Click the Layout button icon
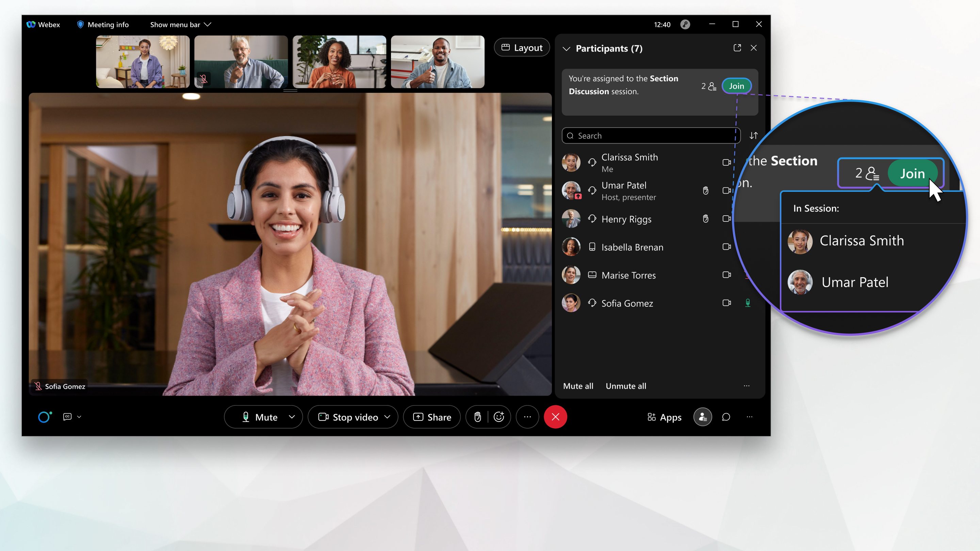980x551 pixels. click(505, 47)
